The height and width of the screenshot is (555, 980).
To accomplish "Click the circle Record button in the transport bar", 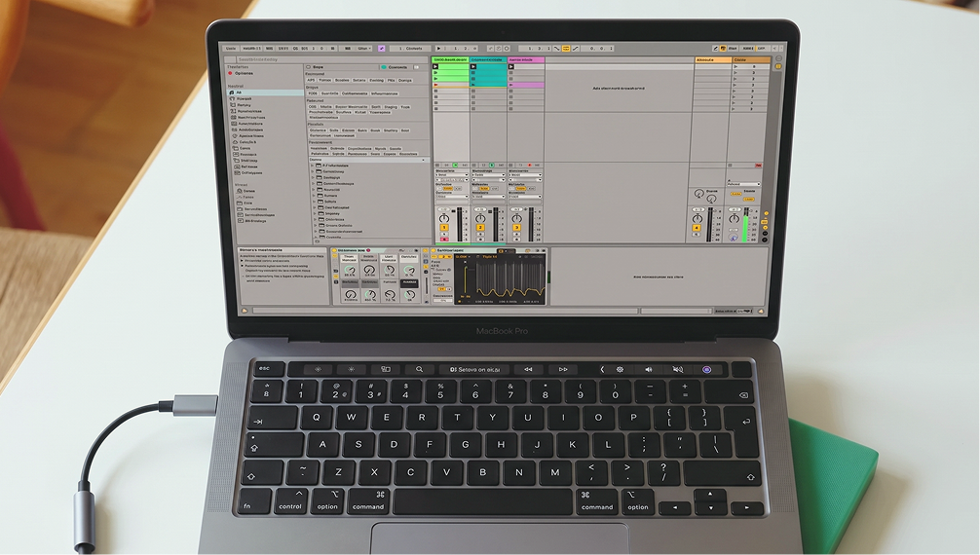I will [507, 48].
